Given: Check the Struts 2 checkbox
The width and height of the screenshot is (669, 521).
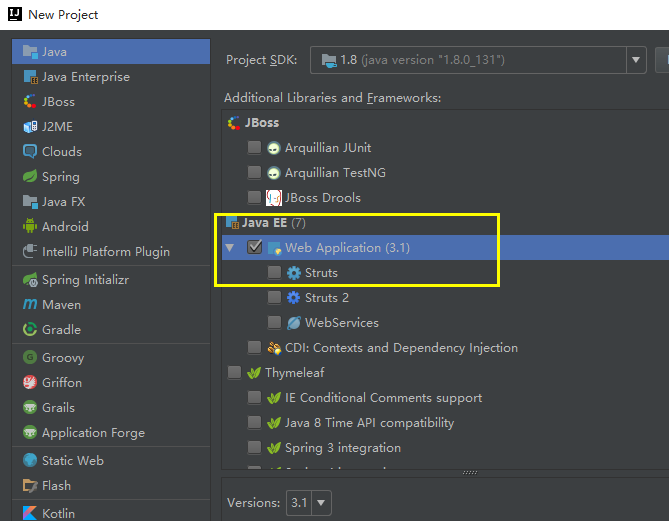Looking at the screenshot, I should [x=274, y=297].
